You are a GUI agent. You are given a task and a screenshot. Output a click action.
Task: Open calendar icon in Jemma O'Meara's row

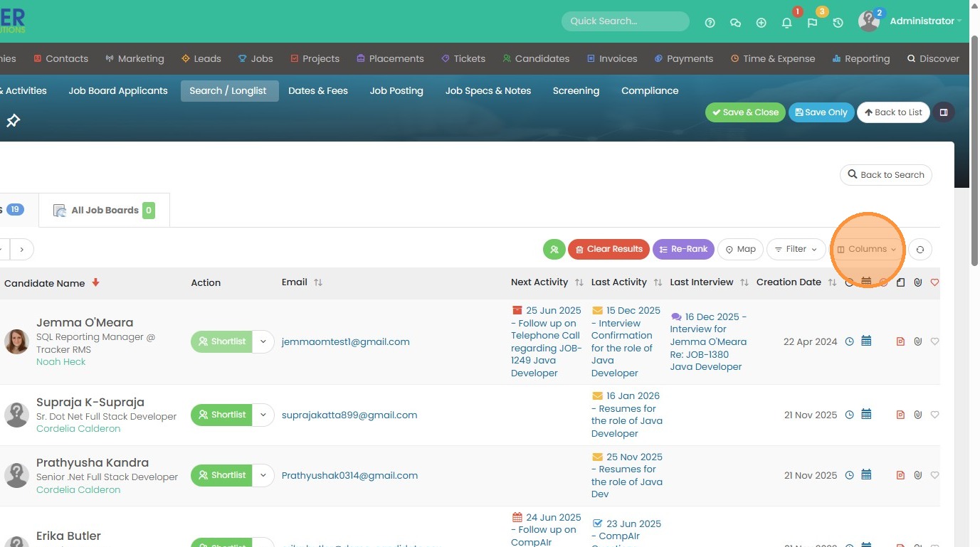click(866, 341)
